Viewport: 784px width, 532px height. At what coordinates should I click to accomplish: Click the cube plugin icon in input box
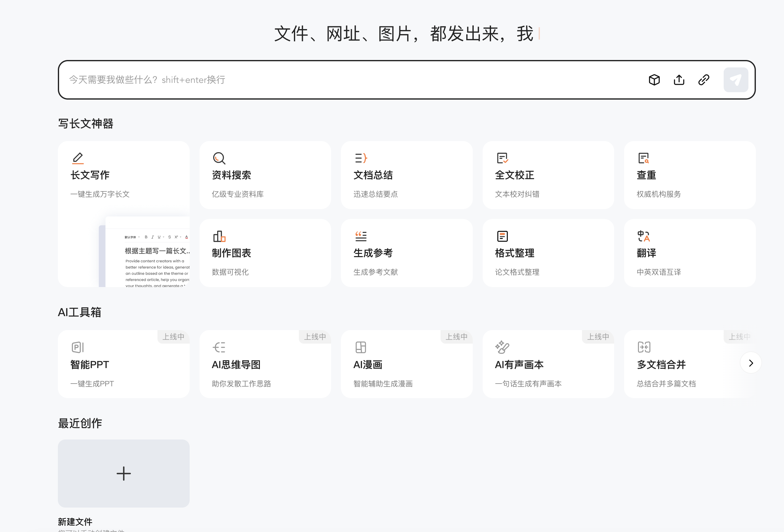(654, 80)
